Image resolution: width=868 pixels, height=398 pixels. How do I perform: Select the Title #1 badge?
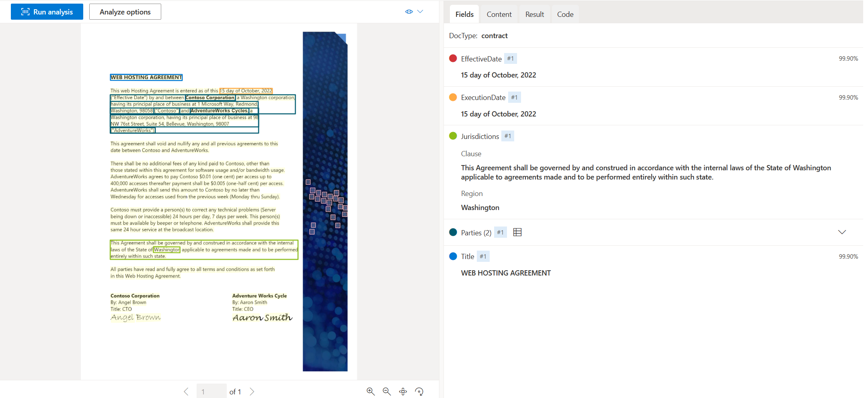483,256
